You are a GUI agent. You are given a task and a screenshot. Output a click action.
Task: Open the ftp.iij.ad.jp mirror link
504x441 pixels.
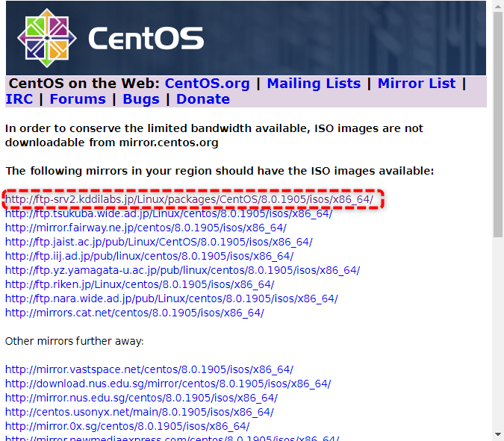[149, 256]
